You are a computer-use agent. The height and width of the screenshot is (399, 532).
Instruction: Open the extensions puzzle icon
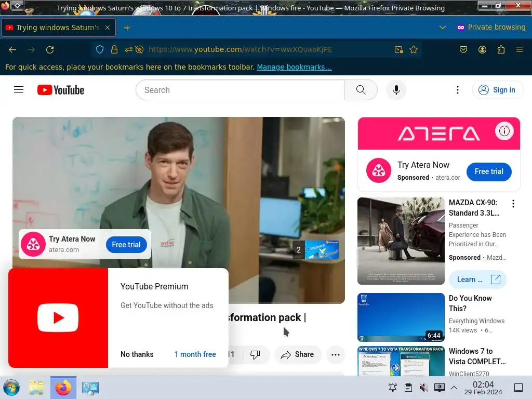coord(501,49)
